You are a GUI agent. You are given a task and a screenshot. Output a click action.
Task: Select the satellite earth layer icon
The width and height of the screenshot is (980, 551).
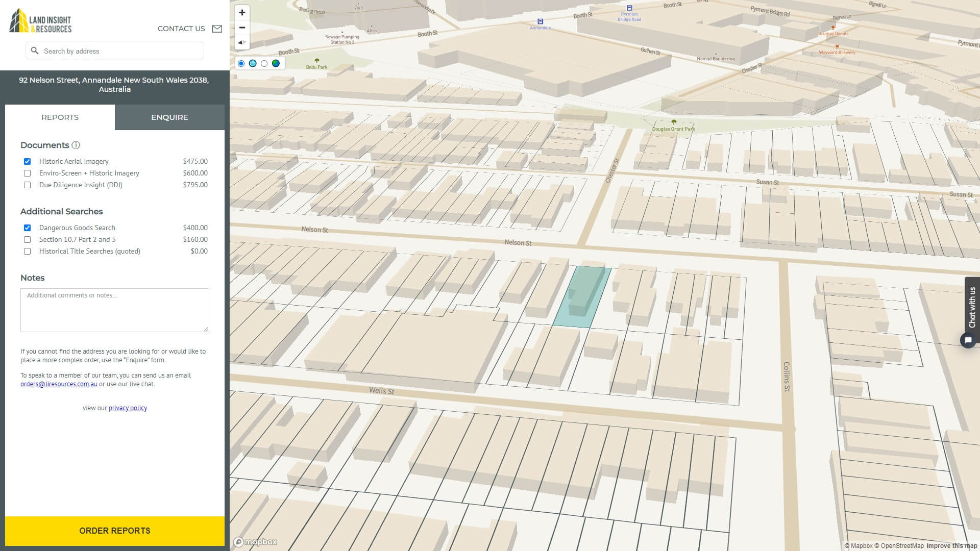click(276, 63)
